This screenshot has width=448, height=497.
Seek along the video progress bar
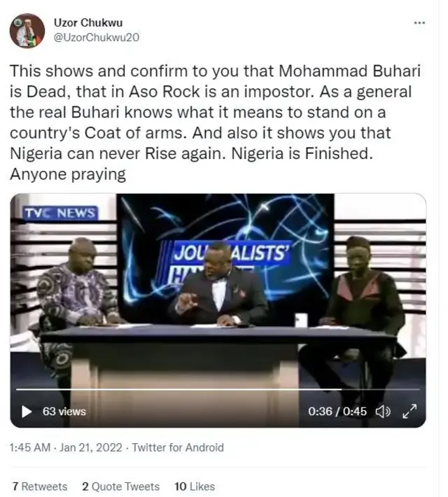(x=210, y=389)
